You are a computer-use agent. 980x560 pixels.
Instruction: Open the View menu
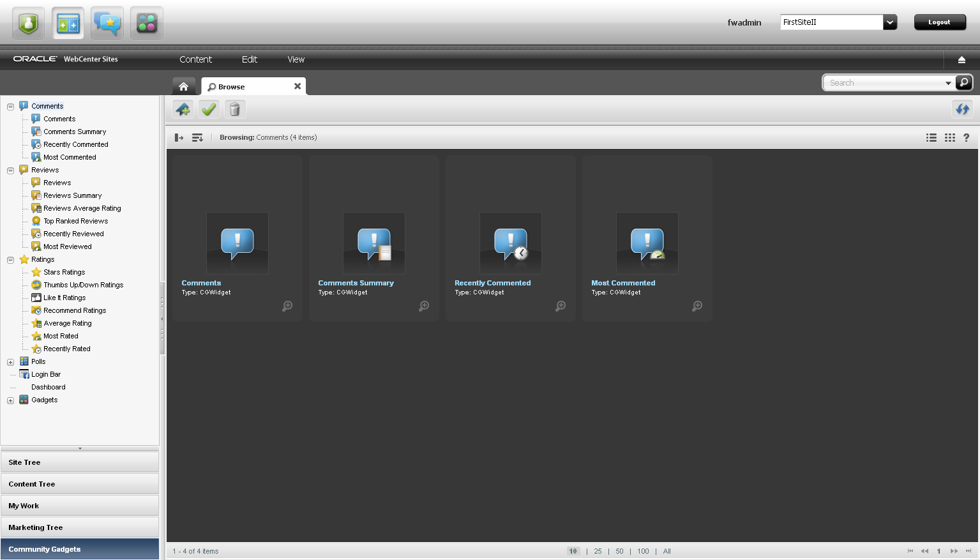pyautogui.click(x=296, y=59)
